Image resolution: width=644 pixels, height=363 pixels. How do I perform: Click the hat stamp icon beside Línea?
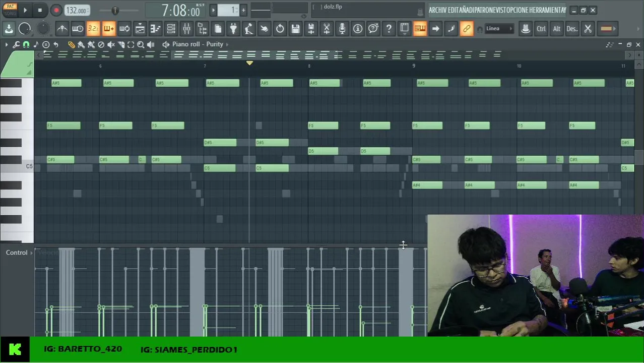pos(526,29)
